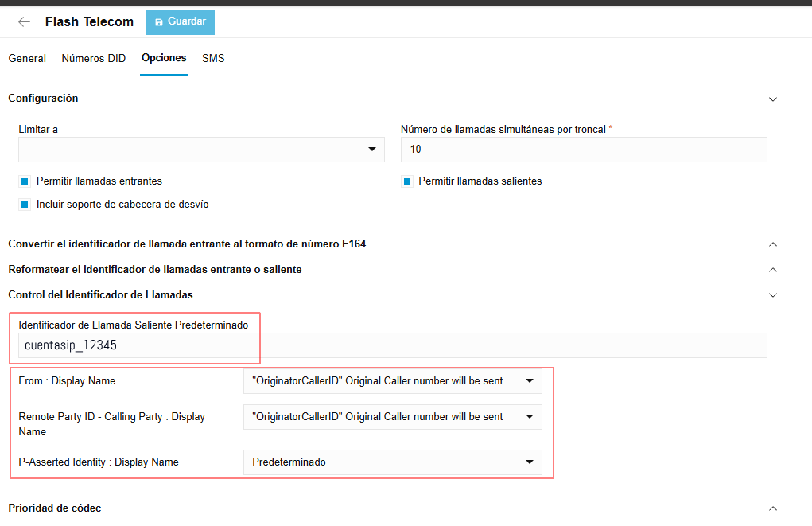Viewport: 812px width, 526px height.
Task: Collapse the Configuración section
Action: pyautogui.click(x=773, y=99)
